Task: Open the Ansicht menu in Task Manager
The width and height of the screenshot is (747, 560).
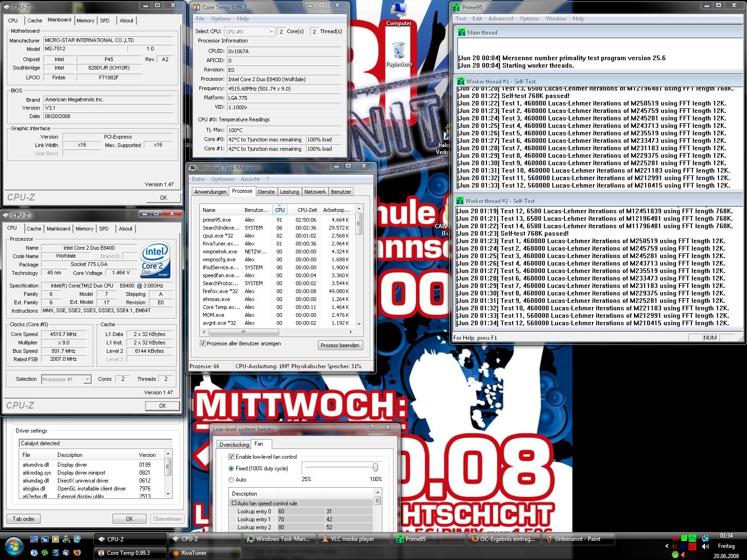Action: coord(250,179)
